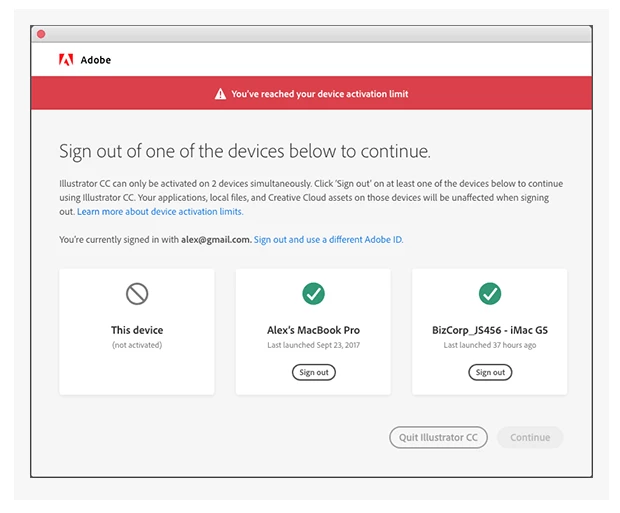Image resolution: width=620 pixels, height=513 pixels.
Task: Click '(not activated)' label
Action: 137,345
